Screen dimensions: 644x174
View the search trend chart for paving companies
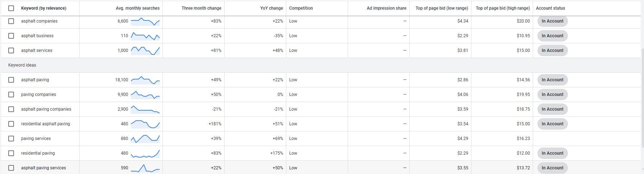coord(145,95)
